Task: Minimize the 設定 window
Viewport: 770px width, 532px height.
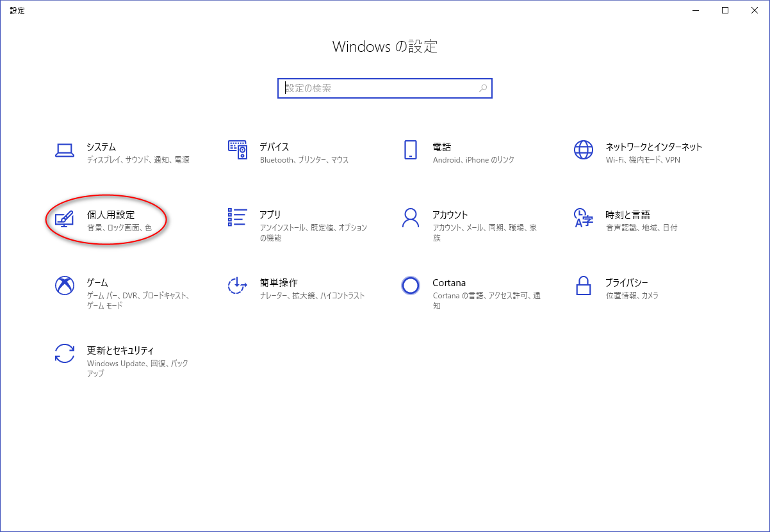Action: [x=696, y=10]
